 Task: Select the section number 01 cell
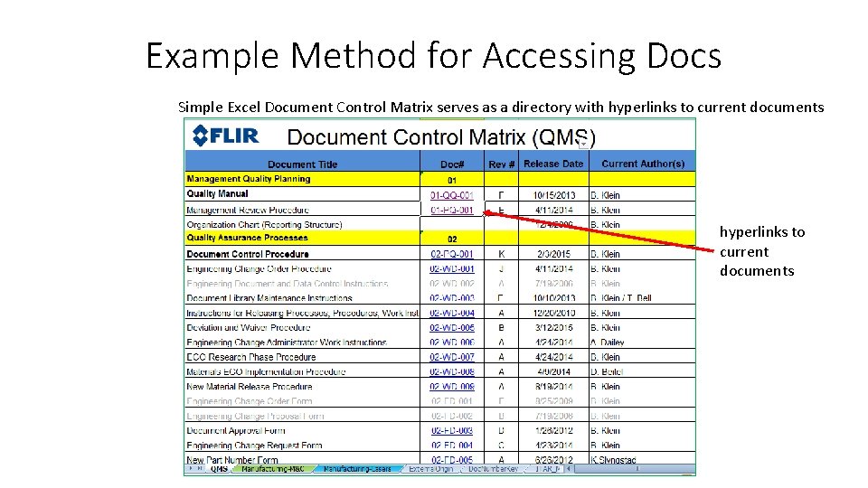(452, 180)
